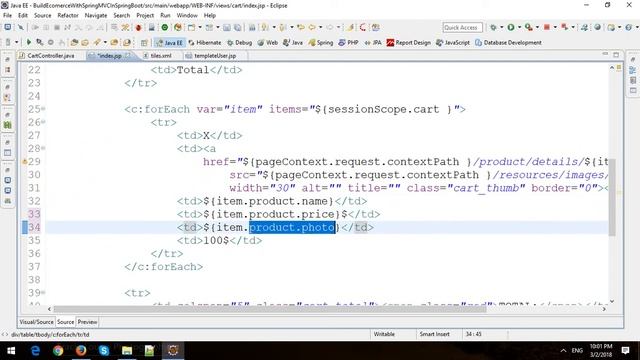Click line 35 text '100$'
The image size is (640, 360).
216,240
